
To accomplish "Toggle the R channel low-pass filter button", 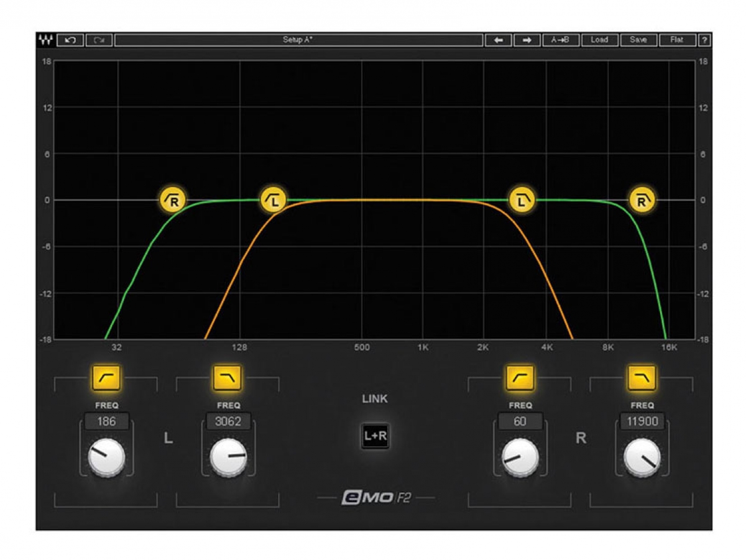I will pos(642,377).
